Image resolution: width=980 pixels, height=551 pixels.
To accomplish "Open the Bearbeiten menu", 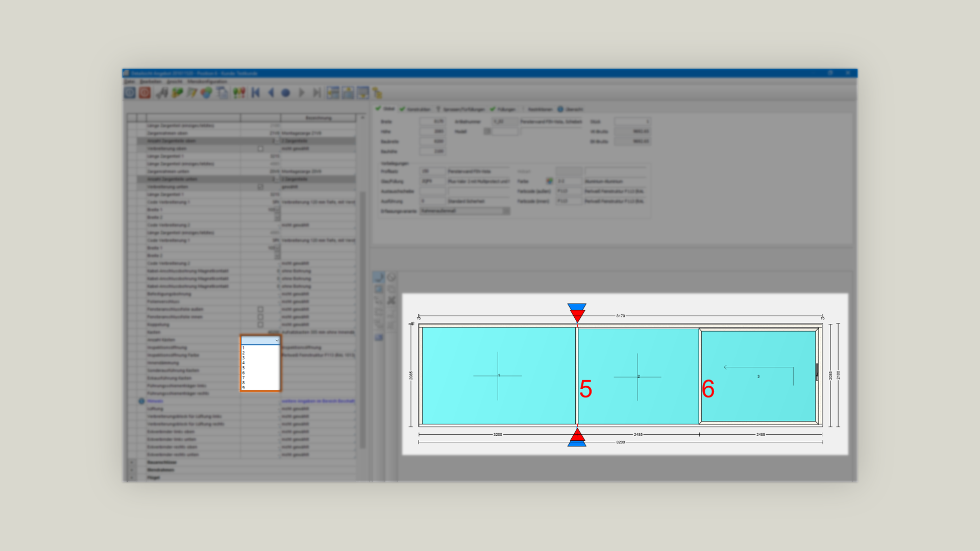I will (151, 82).
